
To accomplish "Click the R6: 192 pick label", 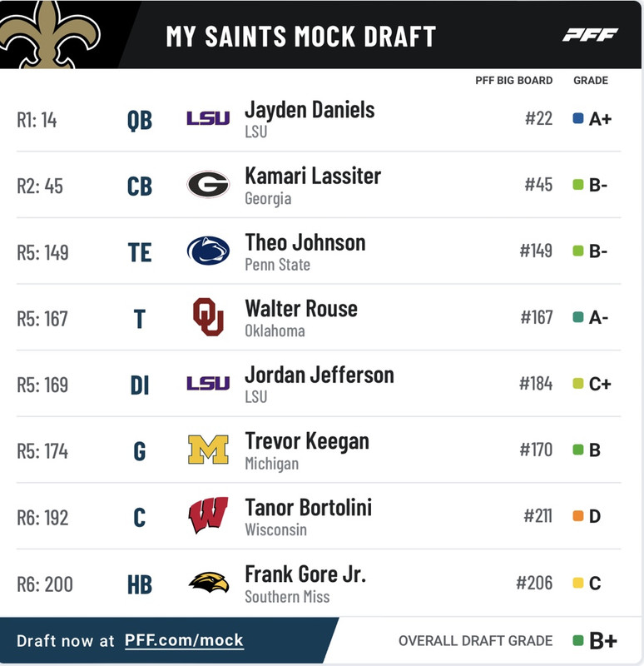I will [42, 517].
